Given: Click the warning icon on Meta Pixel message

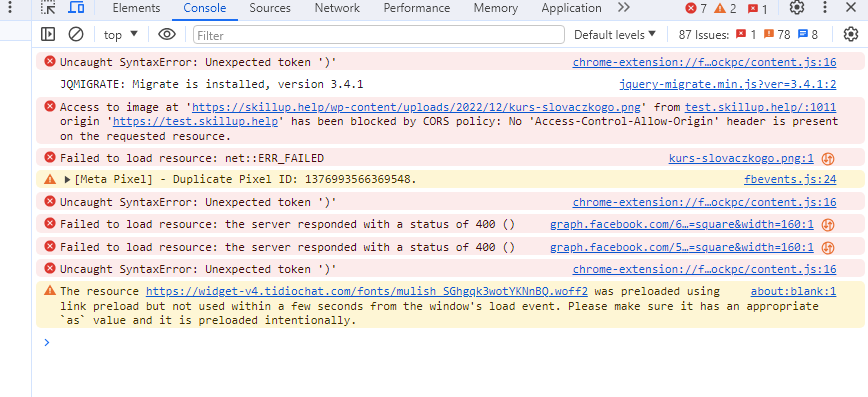Looking at the screenshot, I should (x=50, y=179).
